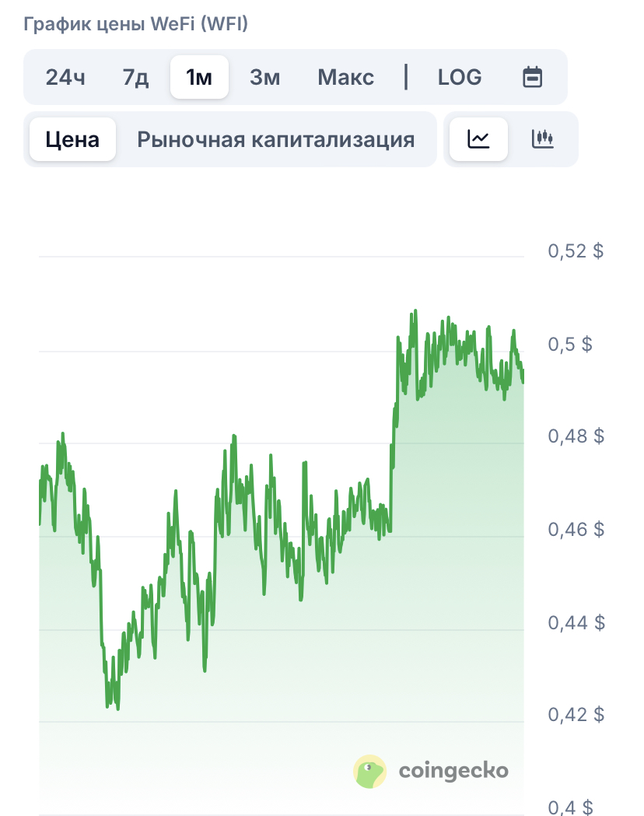
Task: Select the 24ч time range
Action: pos(65,78)
